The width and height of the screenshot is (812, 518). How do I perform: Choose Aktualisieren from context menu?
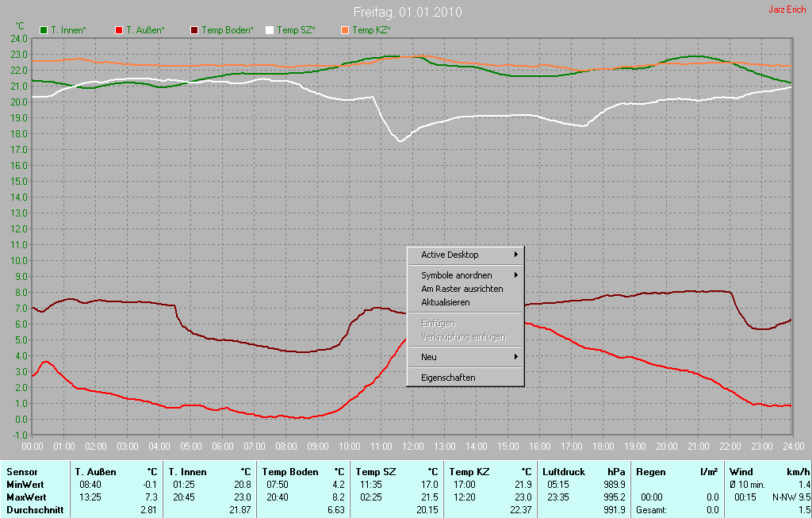click(445, 302)
